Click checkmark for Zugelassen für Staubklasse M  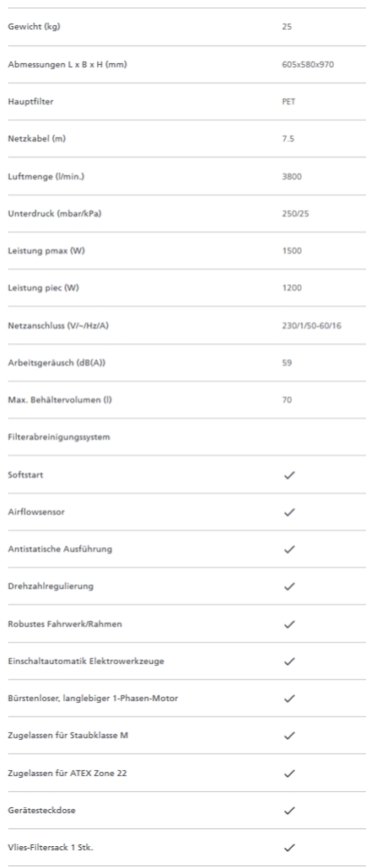coord(289,736)
